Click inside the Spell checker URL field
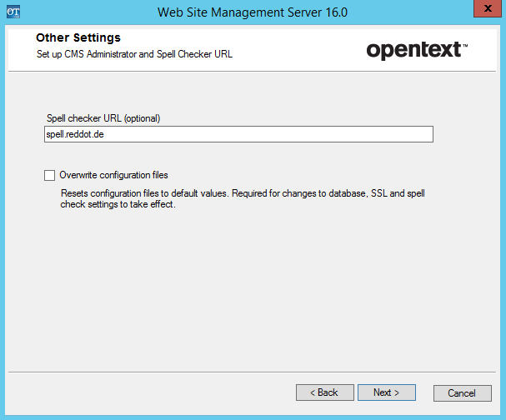 click(238, 134)
